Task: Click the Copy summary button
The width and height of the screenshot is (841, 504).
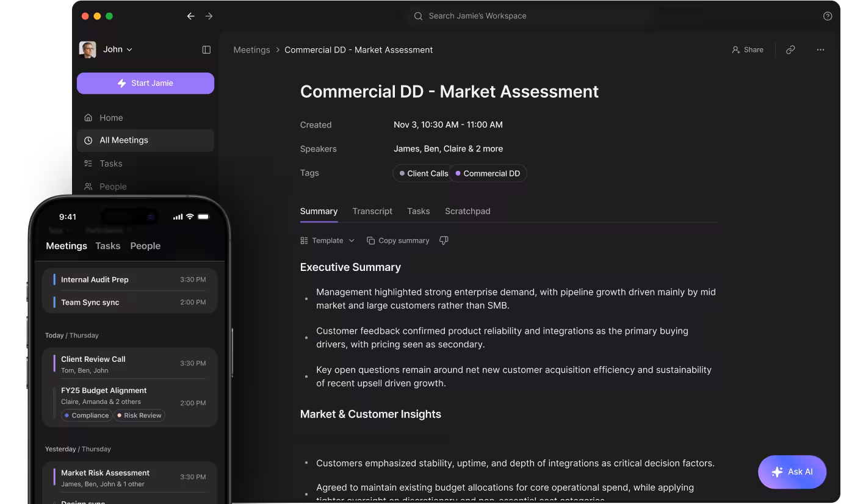Action: (398, 240)
